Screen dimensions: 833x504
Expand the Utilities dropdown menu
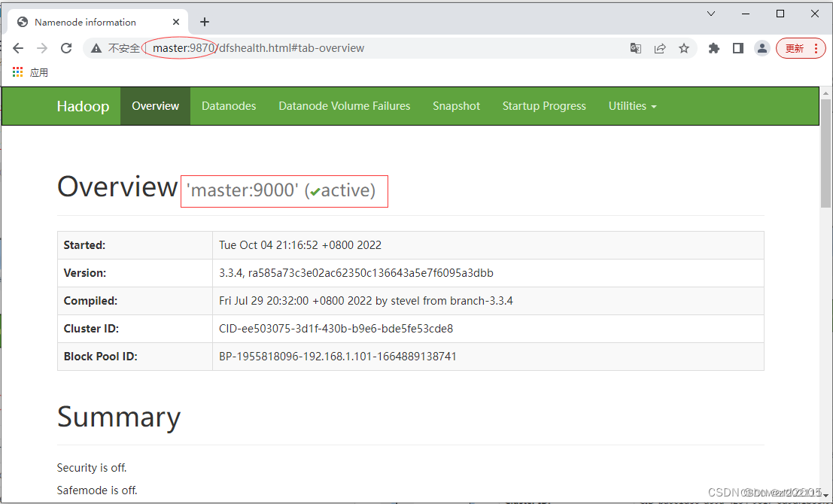(633, 106)
